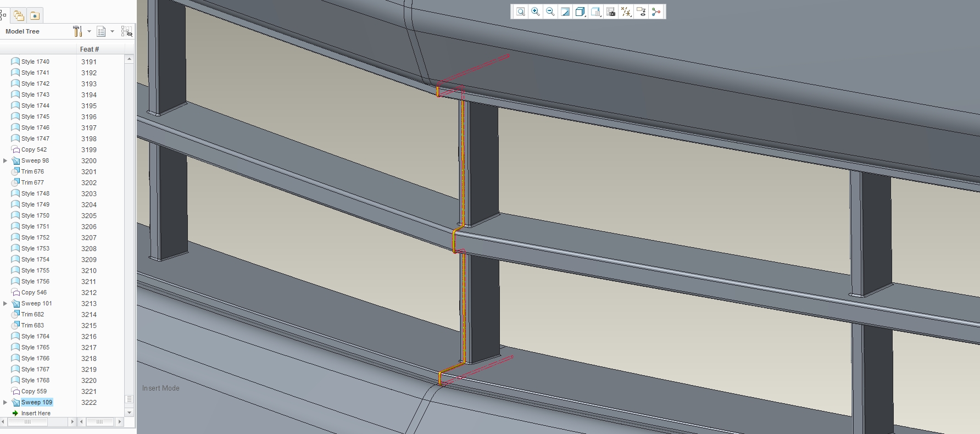Image resolution: width=980 pixels, height=434 pixels.
Task: Expand the Sweep 98 feature
Action: click(5, 160)
